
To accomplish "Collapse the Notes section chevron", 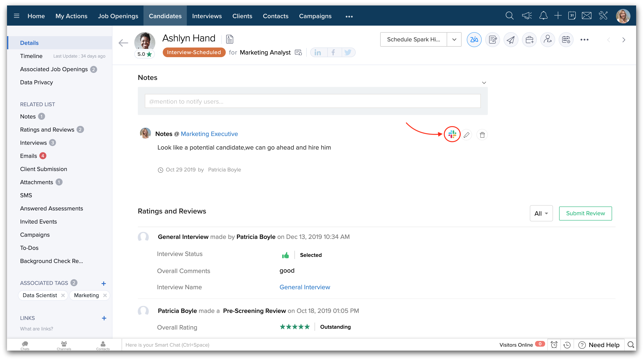I will pos(484,83).
